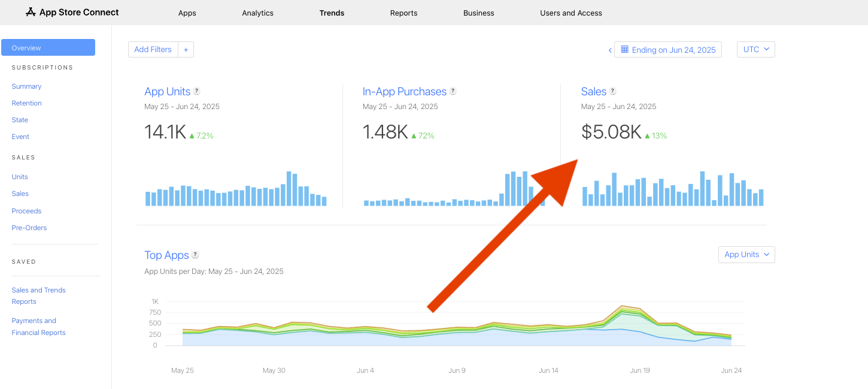Open Payments and Financial Reports

[38, 326]
